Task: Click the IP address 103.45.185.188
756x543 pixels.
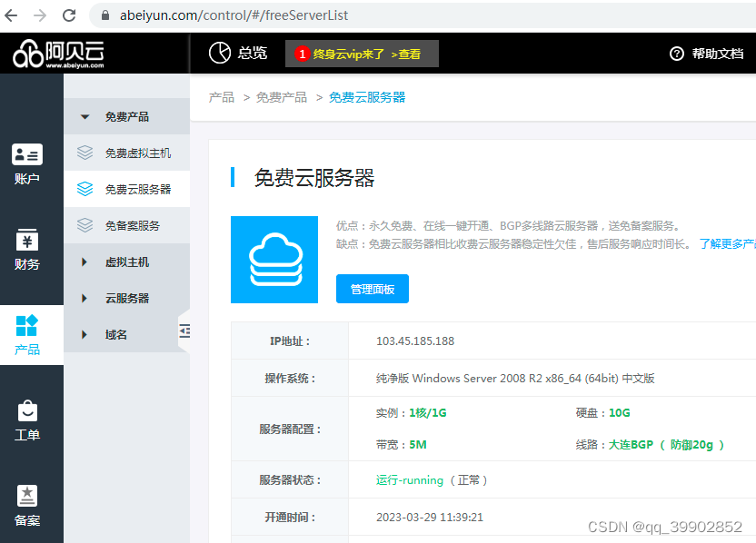Action: coord(415,341)
